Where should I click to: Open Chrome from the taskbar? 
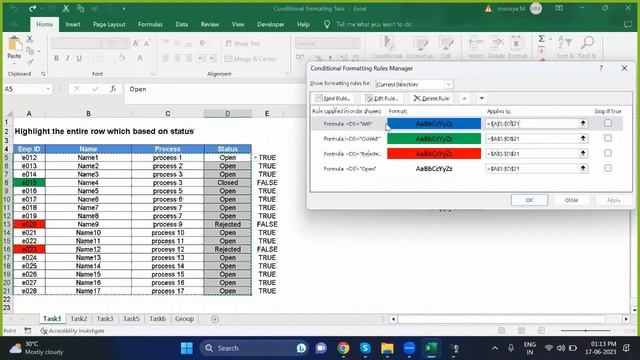(343, 348)
